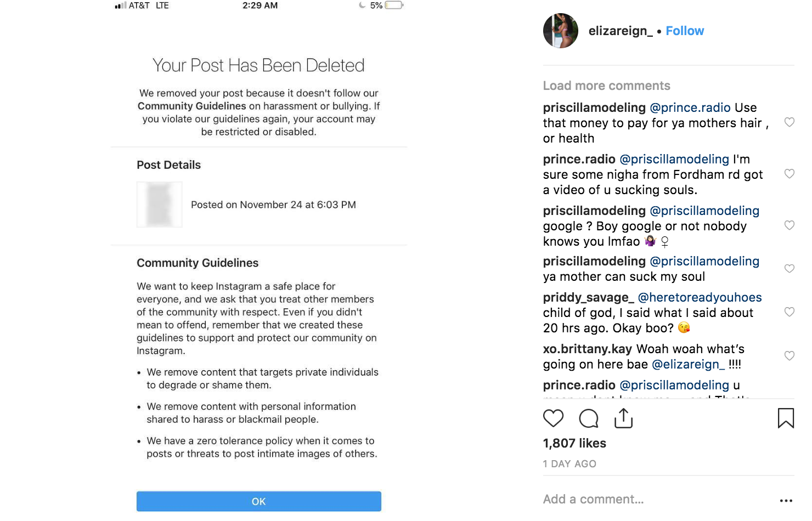
Task: Open the comment bubble icon
Action: 589,418
